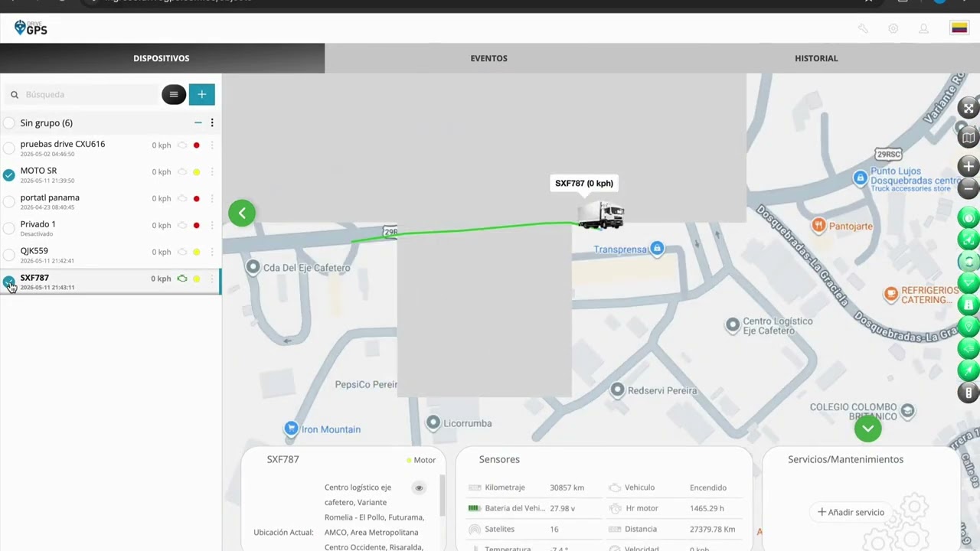The height and width of the screenshot is (551, 980).
Task: Open map layers selector
Action: click(x=969, y=138)
